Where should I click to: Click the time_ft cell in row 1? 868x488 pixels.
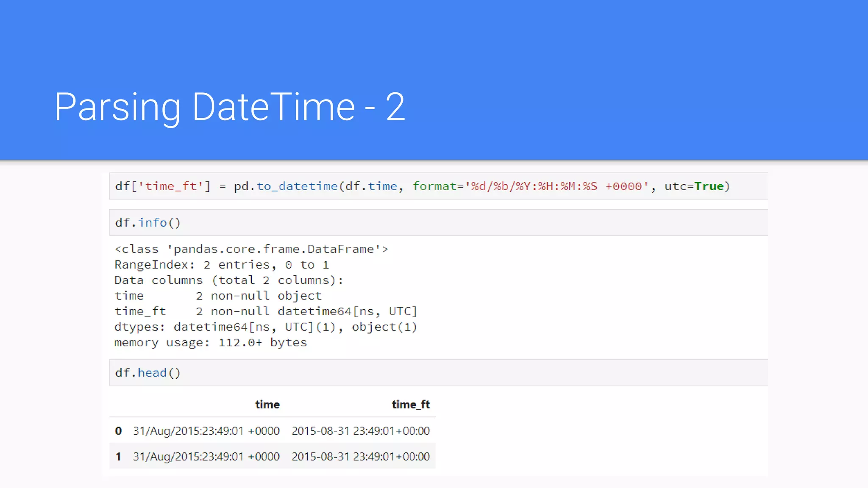pyautogui.click(x=361, y=457)
